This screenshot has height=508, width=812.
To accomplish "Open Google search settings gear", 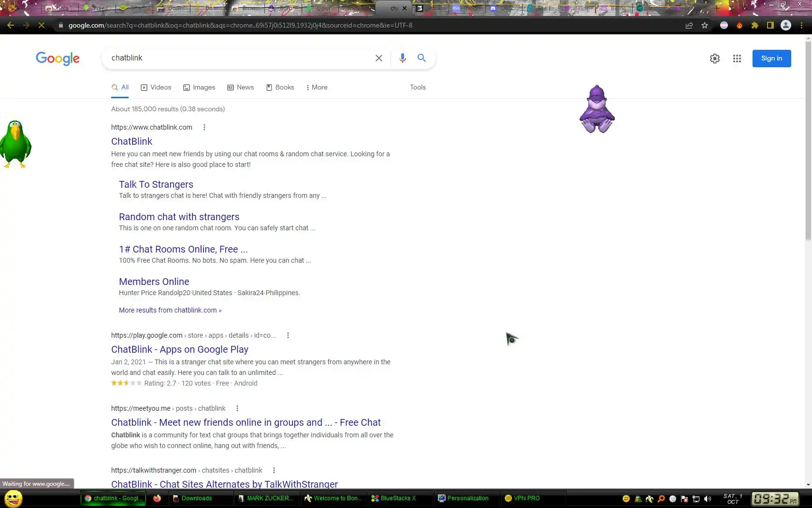I will [715, 59].
